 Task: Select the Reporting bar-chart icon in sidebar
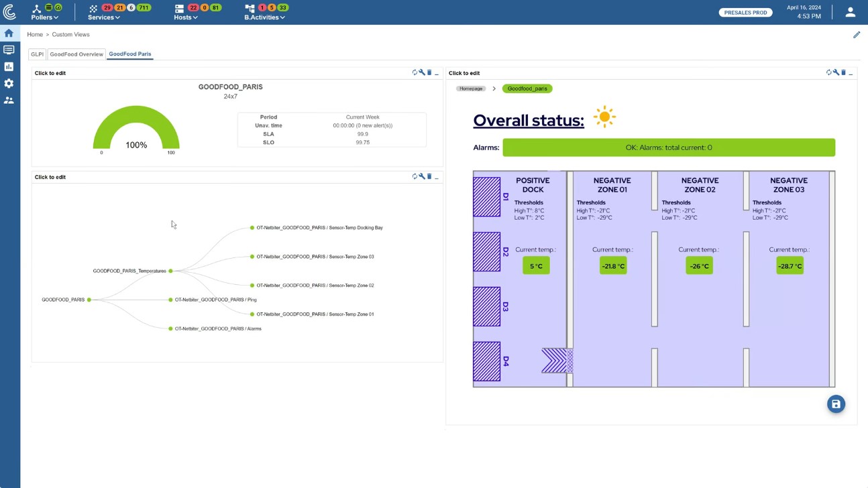point(9,66)
